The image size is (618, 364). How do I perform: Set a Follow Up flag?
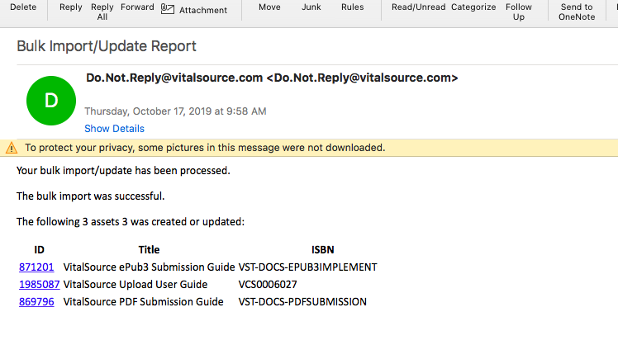pyautogui.click(x=519, y=12)
